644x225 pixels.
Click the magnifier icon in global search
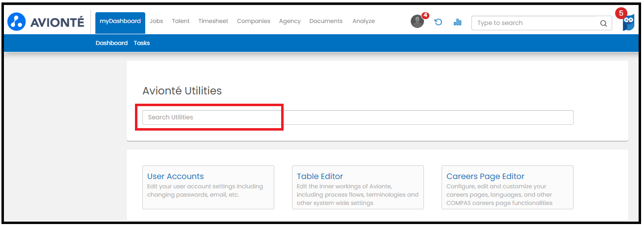pyautogui.click(x=603, y=23)
